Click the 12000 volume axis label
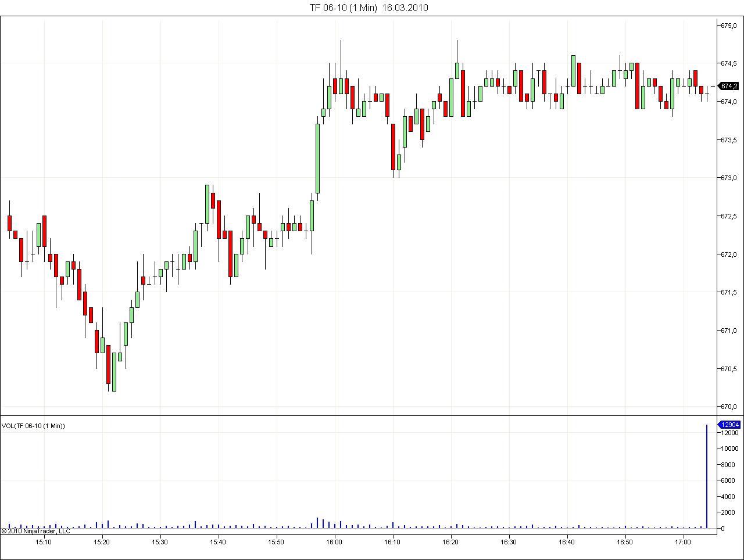 [x=730, y=433]
